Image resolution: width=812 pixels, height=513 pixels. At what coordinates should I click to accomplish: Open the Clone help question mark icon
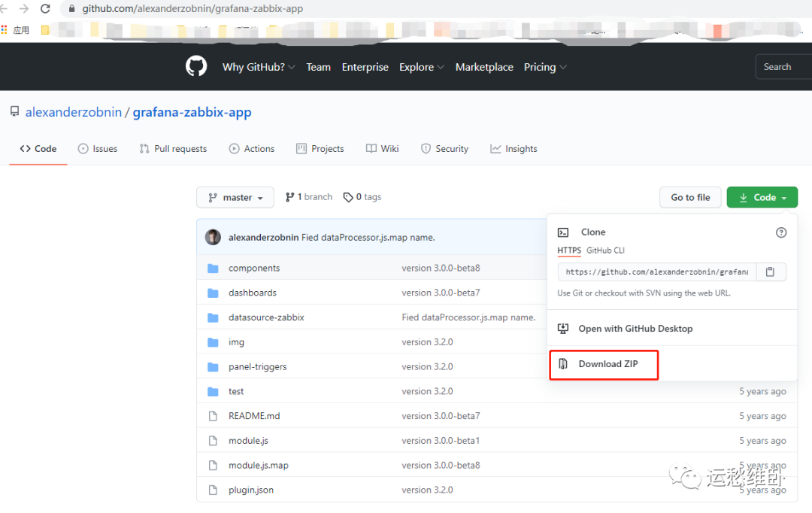[781, 232]
